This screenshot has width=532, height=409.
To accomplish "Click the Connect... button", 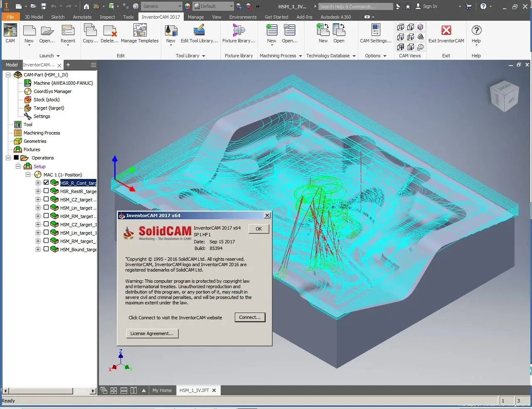I will tap(250, 317).
